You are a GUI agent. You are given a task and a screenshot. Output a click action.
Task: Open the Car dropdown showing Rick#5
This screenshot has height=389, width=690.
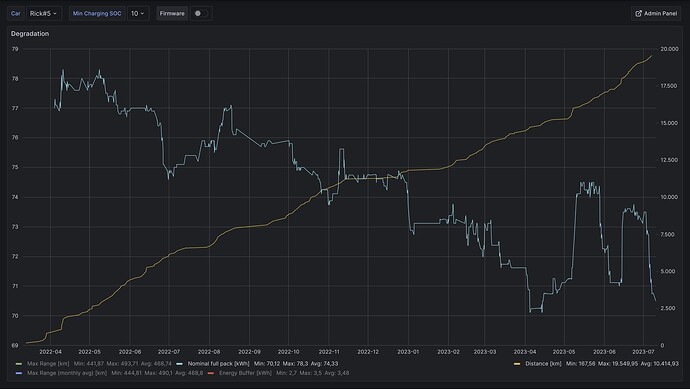click(44, 14)
